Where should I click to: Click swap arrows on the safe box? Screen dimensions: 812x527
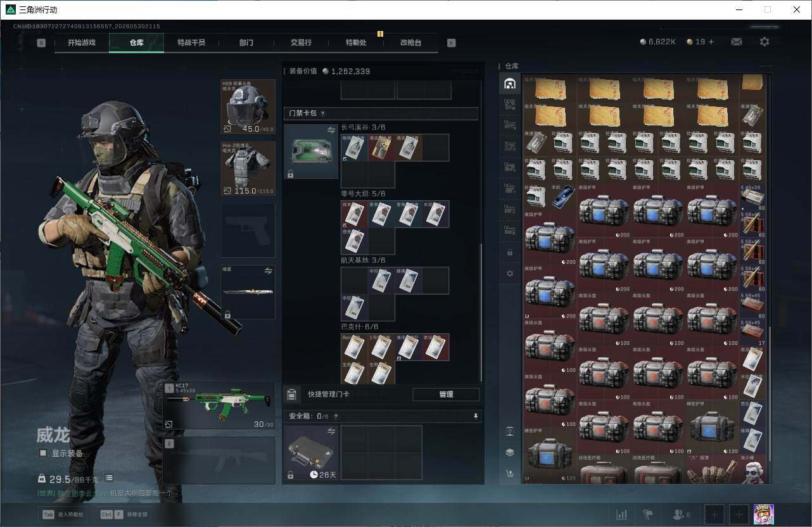(x=331, y=431)
